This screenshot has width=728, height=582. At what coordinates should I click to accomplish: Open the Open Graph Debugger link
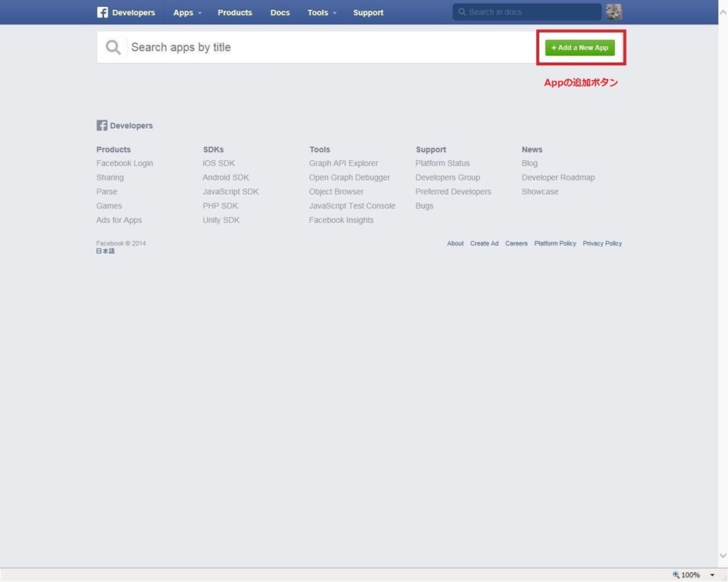[x=350, y=177]
